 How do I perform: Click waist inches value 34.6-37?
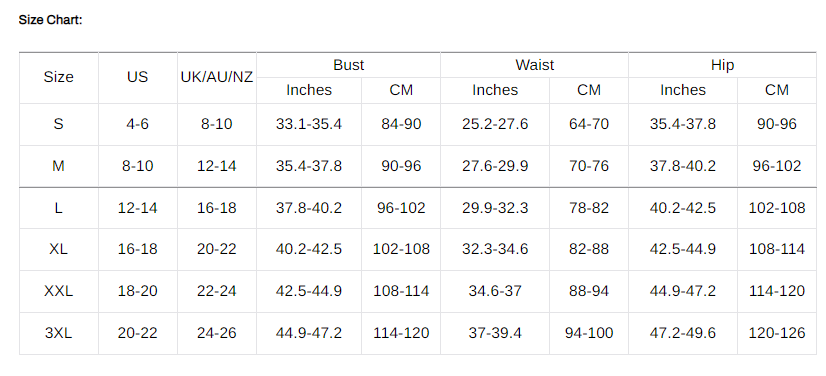click(495, 291)
